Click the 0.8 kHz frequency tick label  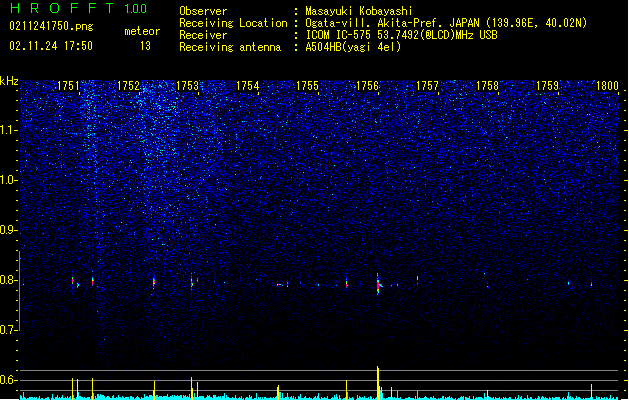pyautogui.click(x=9, y=280)
